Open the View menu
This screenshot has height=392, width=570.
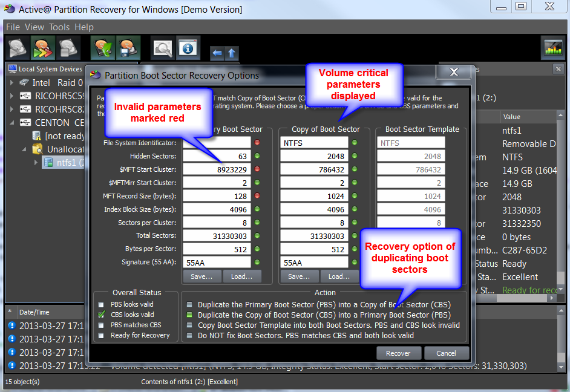point(34,27)
